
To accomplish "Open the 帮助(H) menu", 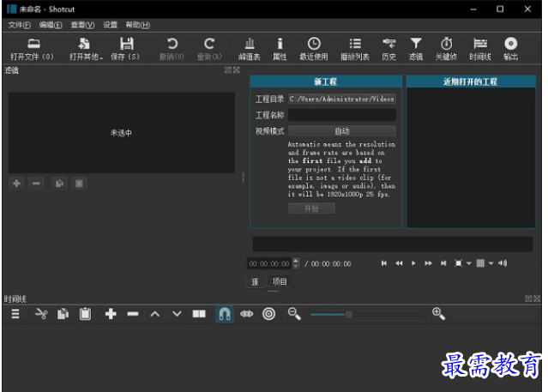I will 138,25.
